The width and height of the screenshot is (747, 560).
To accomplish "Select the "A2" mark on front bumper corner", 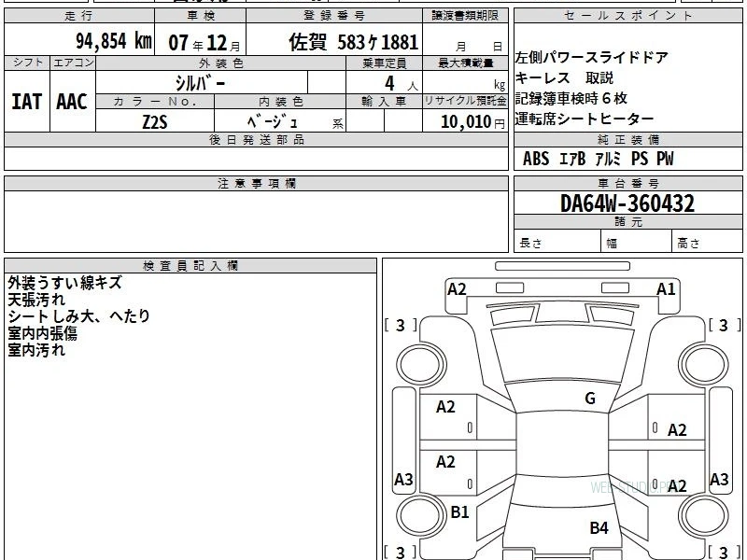I will (x=457, y=289).
